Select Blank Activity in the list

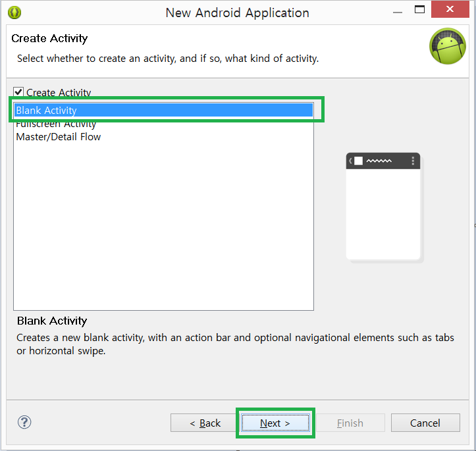coord(164,110)
